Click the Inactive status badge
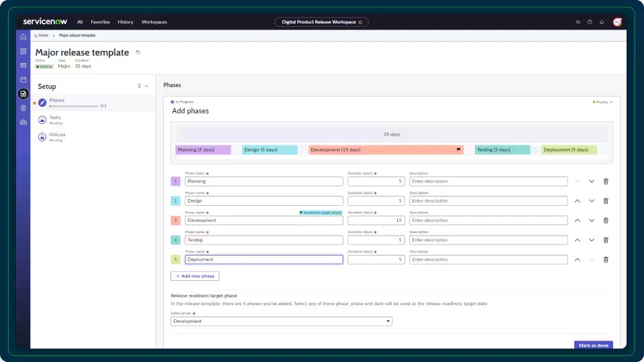 [44, 66]
